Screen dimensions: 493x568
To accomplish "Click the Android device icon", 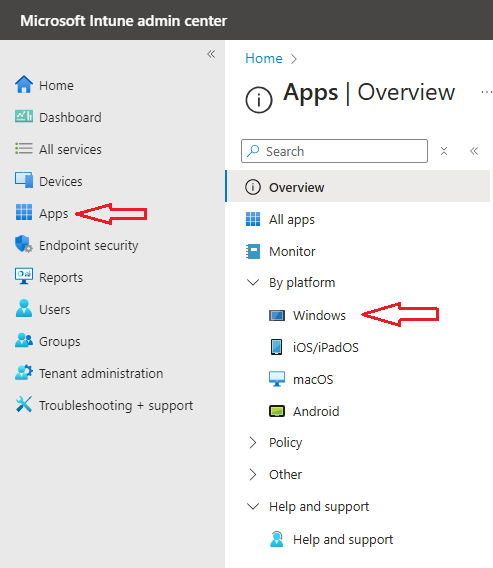I will tap(277, 411).
